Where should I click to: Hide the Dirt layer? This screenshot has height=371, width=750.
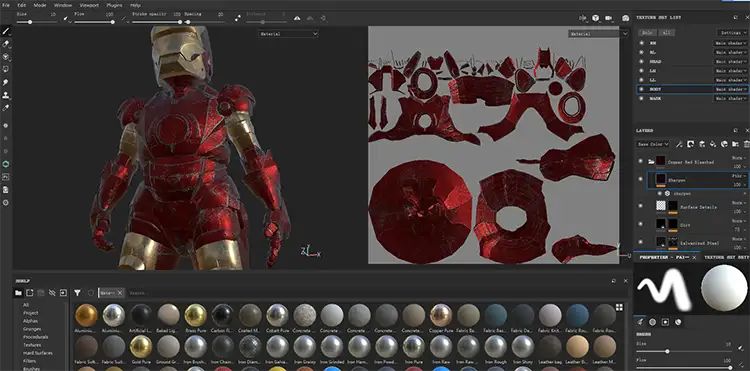pyautogui.click(x=641, y=224)
